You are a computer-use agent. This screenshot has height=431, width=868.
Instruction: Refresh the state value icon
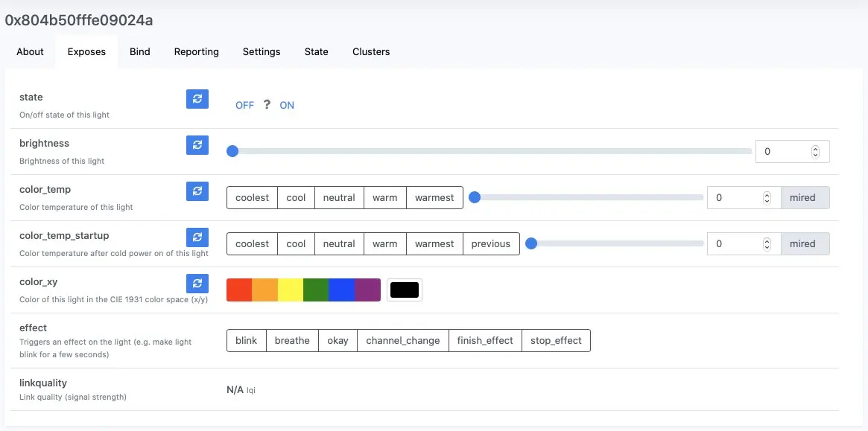coord(197,99)
